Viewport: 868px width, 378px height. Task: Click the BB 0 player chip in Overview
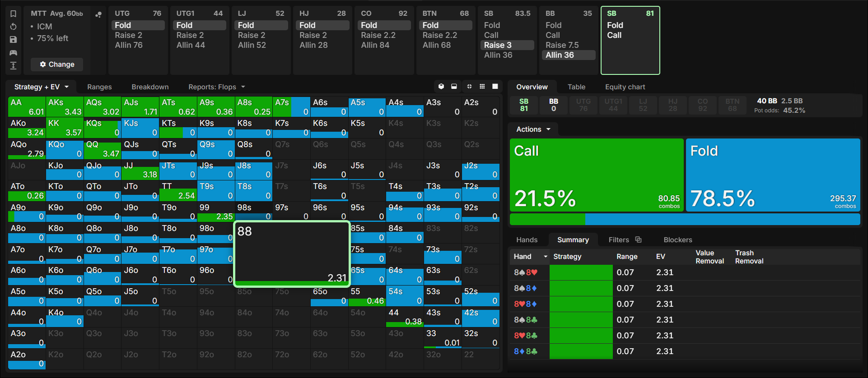tap(554, 105)
